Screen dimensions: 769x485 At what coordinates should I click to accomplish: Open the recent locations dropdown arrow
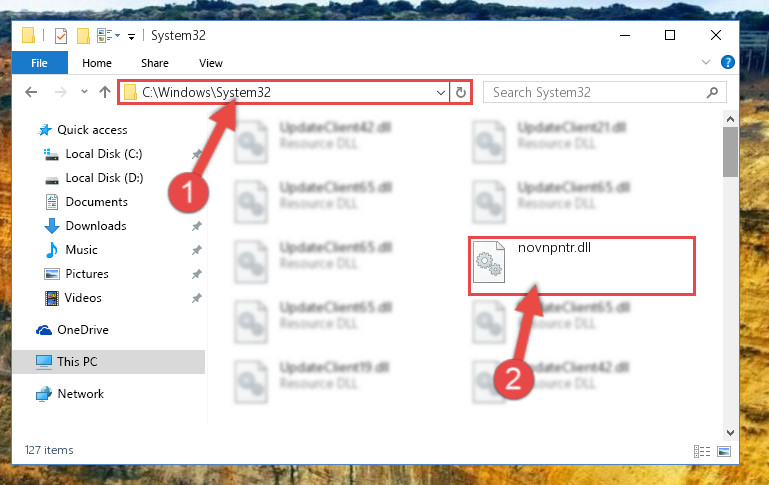pyautogui.click(x=84, y=92)
